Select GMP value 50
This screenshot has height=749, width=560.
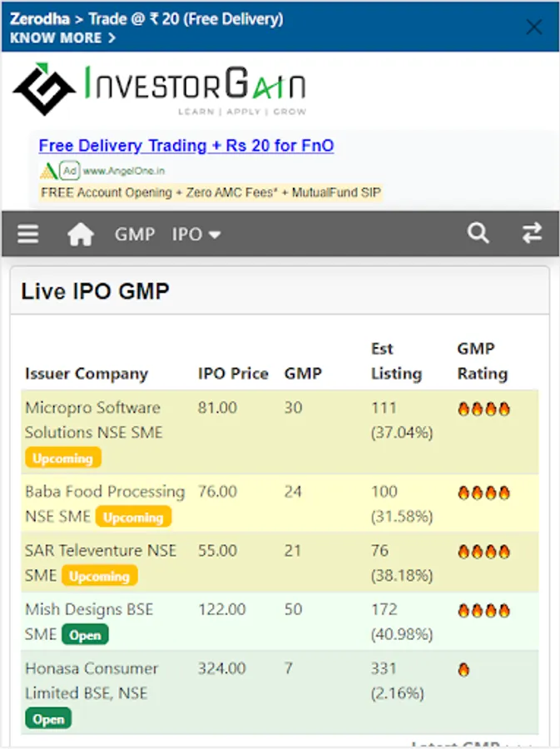(293, 609)
